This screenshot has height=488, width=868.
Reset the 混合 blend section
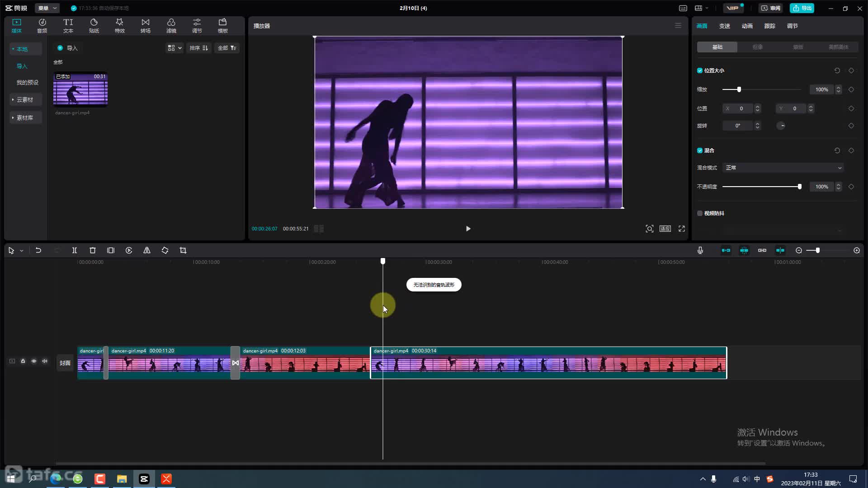click(837, 150)
